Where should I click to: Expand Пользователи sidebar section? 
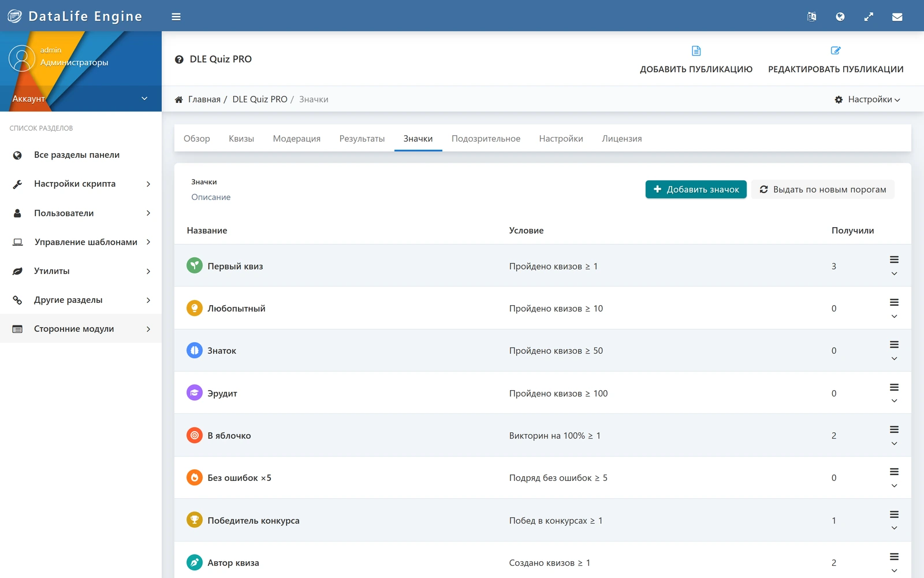point(81,213)
